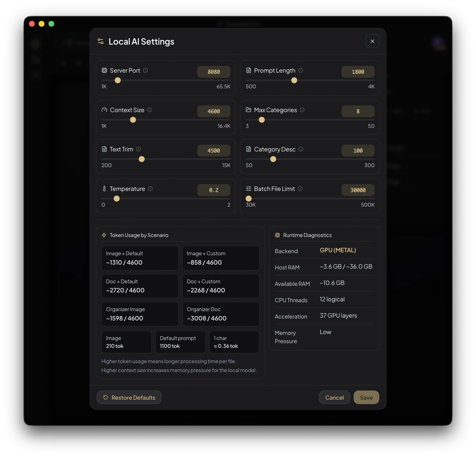This screenshot has height=457, width=476.
Task: Click the Context Size slider handle
Action: click(x=133, y=120)
